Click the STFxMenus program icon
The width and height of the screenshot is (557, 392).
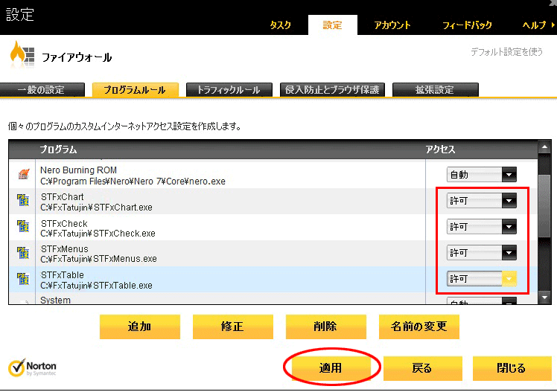coord(23,253)
